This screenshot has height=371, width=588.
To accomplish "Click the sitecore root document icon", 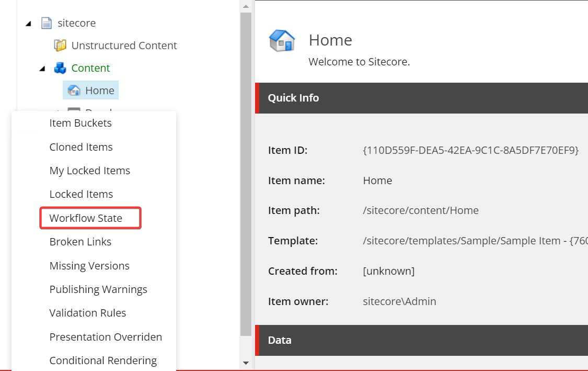I will point(47,23).
